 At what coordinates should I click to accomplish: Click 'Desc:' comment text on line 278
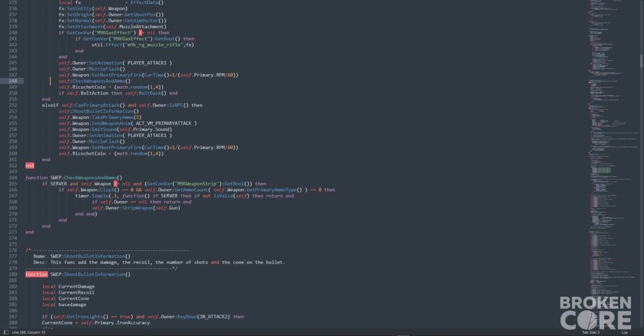click(41, 262)
